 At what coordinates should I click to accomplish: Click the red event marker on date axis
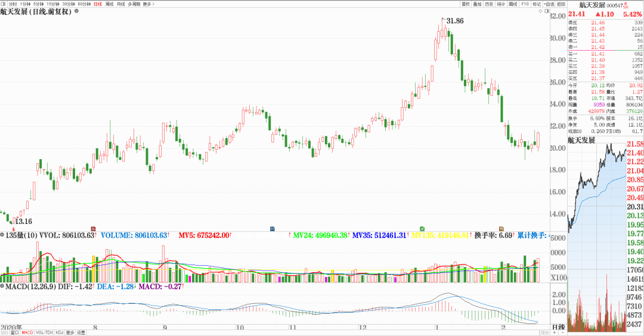tap(93, 229)
